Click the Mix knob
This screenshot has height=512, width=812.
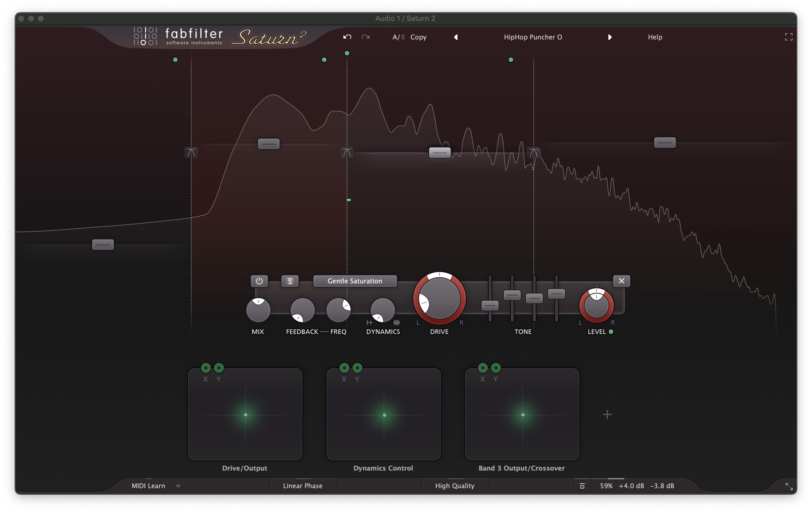[x=258, y=310]
